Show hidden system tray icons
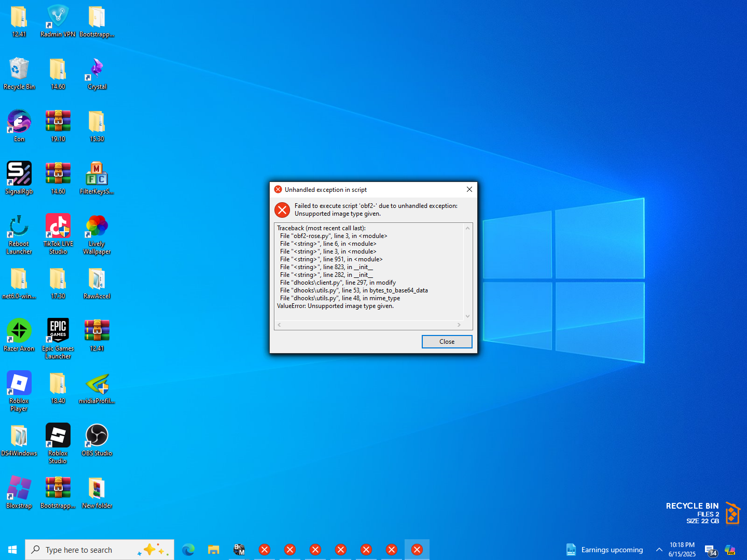Screen dimensions: 747x560 click(x=659, y=550)
